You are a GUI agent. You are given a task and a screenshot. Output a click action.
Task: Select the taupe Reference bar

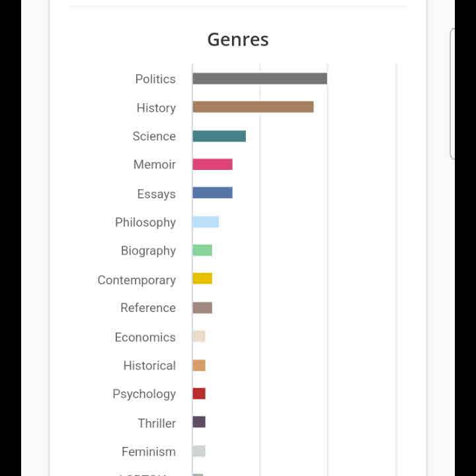pos(202,308)
